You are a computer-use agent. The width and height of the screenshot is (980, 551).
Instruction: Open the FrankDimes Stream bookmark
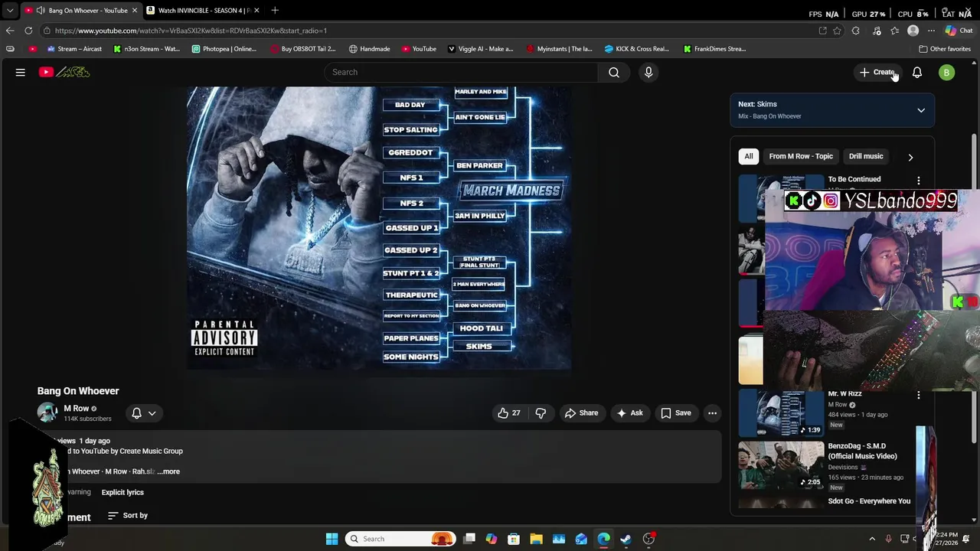[715, 49]
